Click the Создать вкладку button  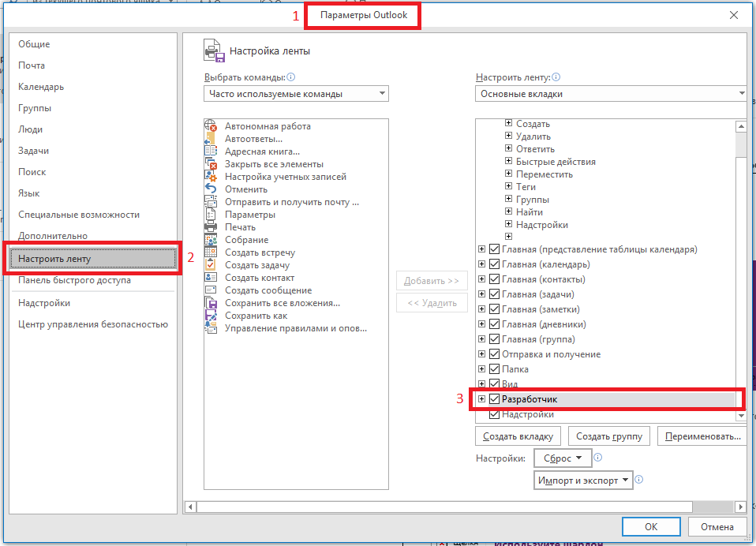(x=518, y=436)
